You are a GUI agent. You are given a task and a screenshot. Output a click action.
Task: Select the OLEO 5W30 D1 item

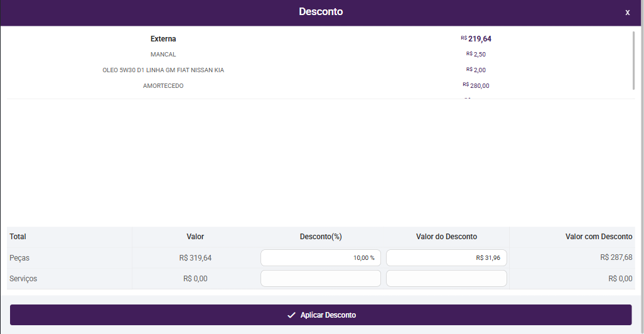pyautogui.click(x=163, y=70)
